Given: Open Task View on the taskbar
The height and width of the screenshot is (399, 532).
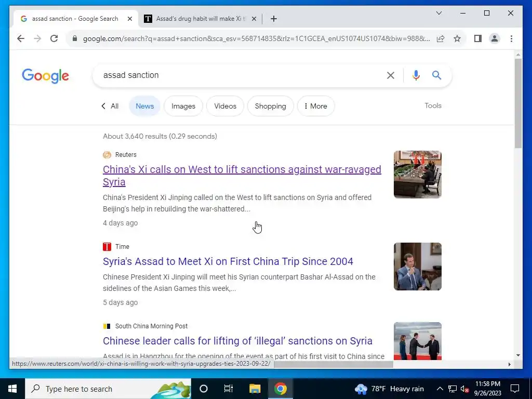Looking at the screenshot, I should pyautogui.click(x=229, y=389).
